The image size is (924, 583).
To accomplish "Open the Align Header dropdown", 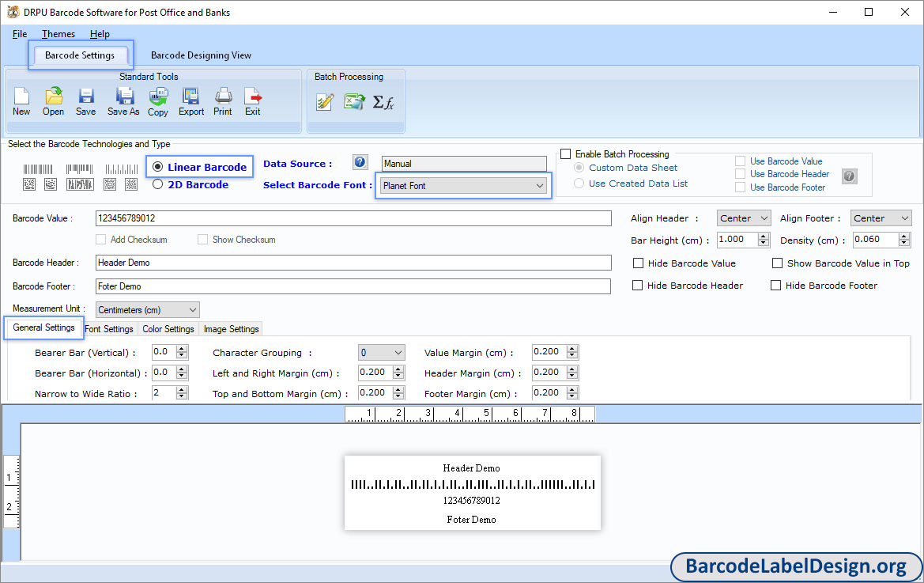I will (x=744, y=218).
